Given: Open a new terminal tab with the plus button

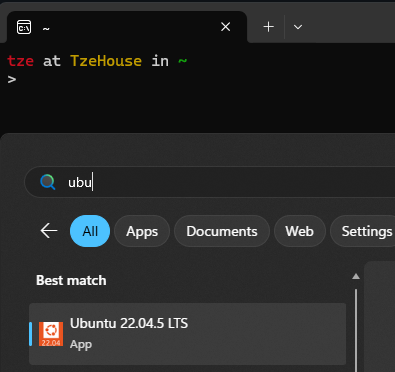Looking at the screenshot, I should pyautogui.click(x=268, y=27).
